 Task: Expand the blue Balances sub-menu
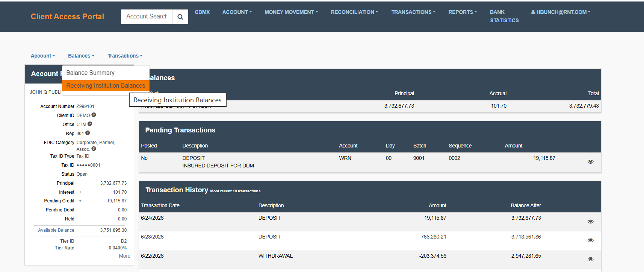click(81, 56)
